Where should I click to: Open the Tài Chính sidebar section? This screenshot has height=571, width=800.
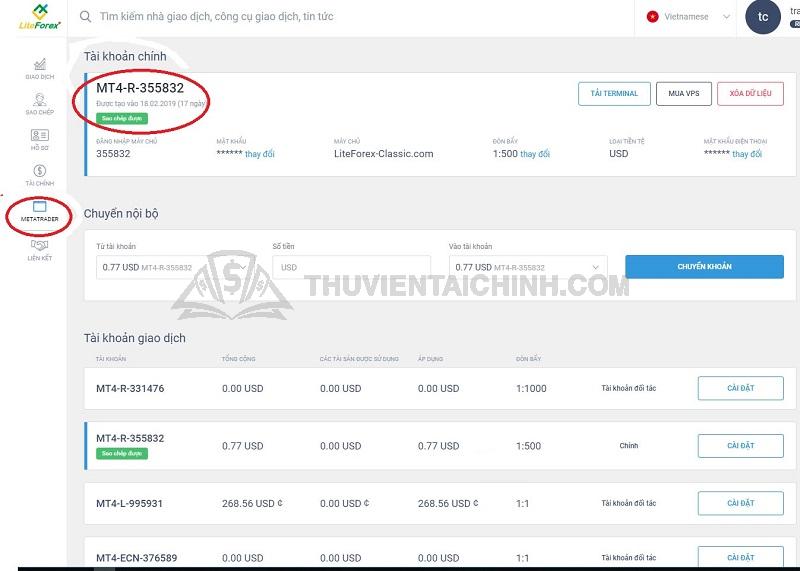pos(39,175)
